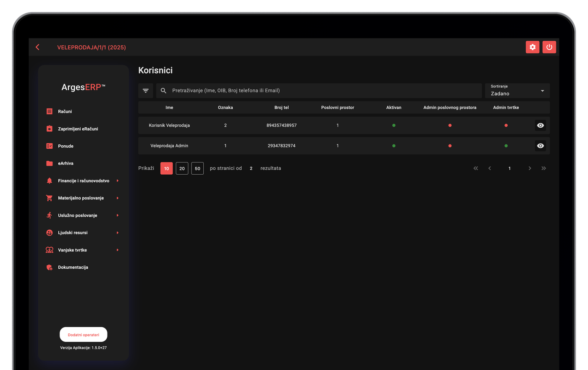Click the search magnifier icon
This screenshot has width=588, height=370.
pyautogui.click(x=163, y=91)
